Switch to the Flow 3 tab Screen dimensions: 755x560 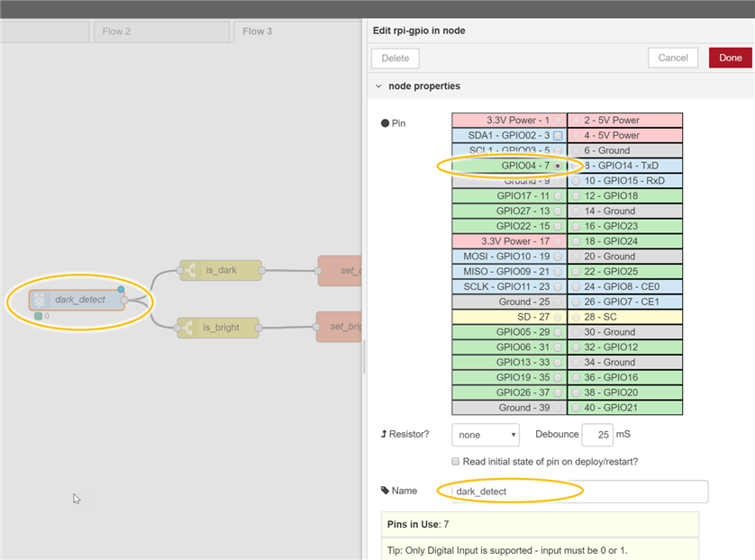click(x=257, y=32)
